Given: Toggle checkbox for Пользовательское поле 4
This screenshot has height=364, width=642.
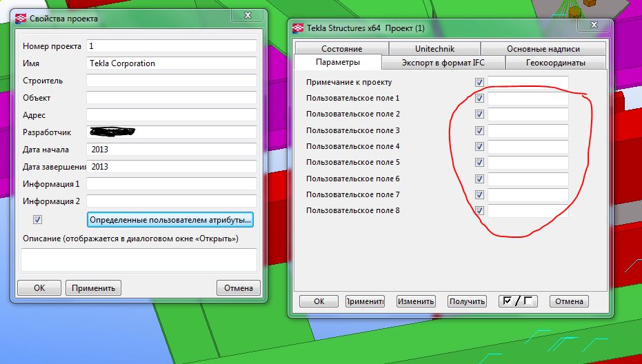Looking at the screenshot, I should pyautogui.click(x=479, y=147).
